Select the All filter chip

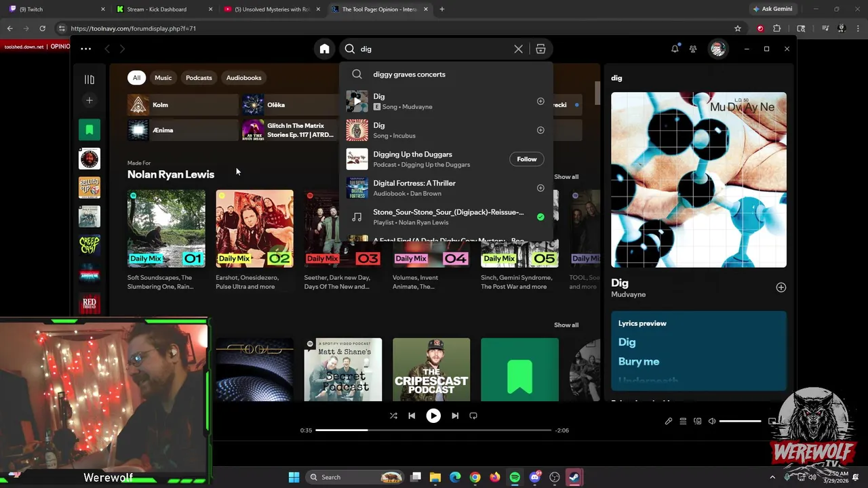pos(136,77)
